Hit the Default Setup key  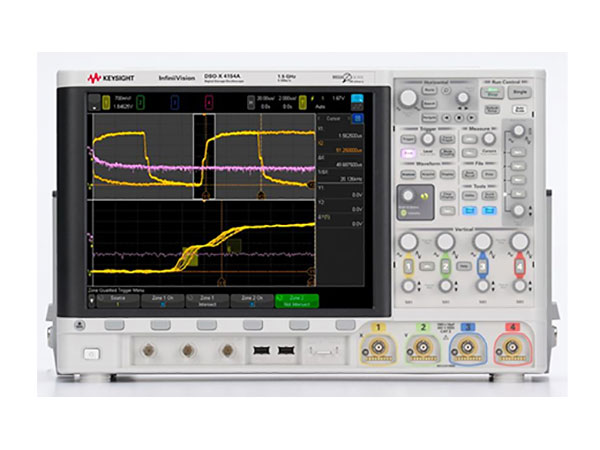click(x=492, y=109)
